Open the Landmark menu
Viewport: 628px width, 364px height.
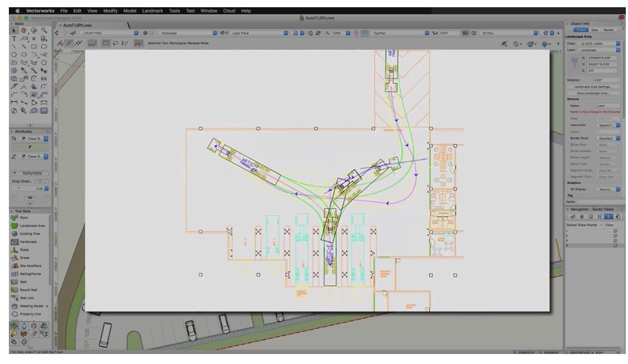(152, 11)
